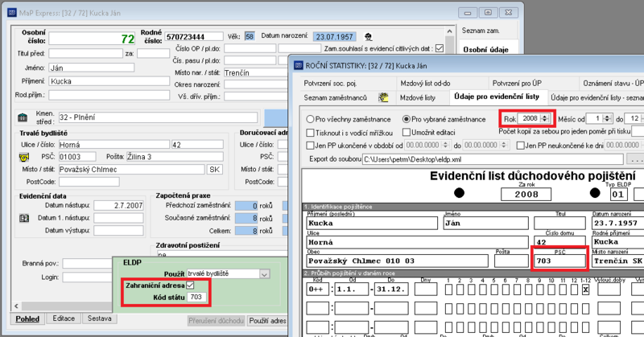The image size is (644, 337).
Task: Click the Kód box showing 0++
Action: 317,290
